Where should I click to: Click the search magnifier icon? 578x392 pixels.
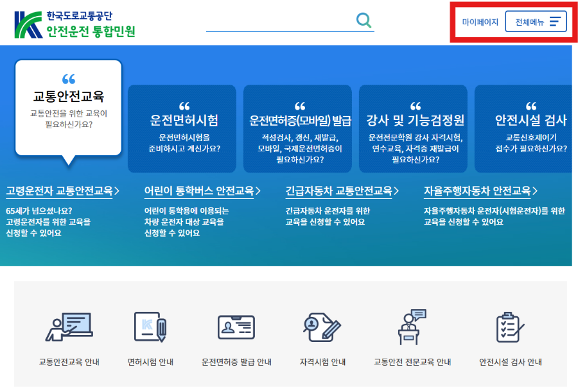[x=363, y=20]
